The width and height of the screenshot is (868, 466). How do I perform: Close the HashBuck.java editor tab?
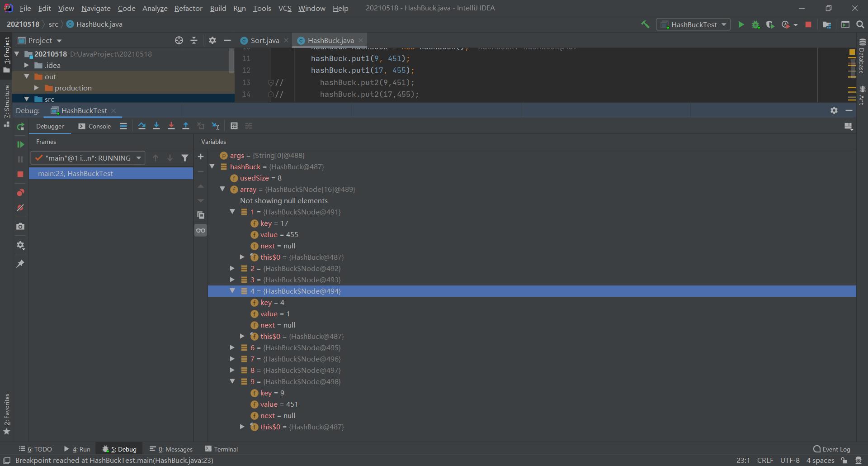coord(361,40)
